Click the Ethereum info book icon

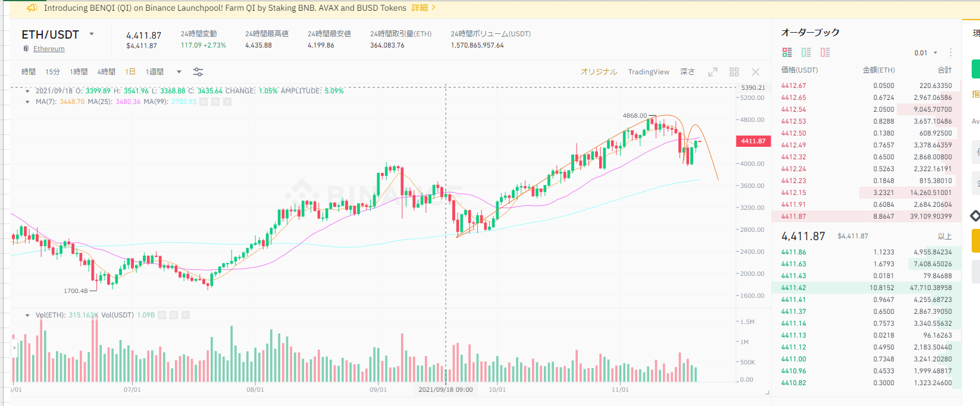click(x=26, y=49)
